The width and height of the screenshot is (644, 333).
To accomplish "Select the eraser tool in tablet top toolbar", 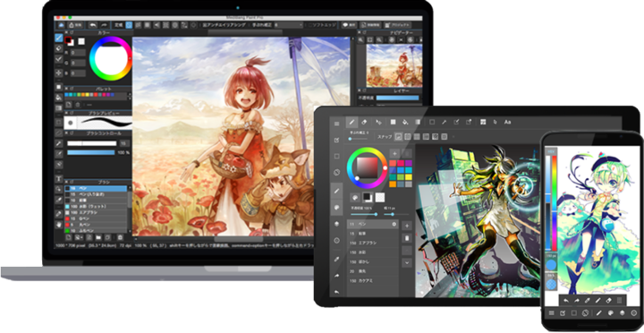I will [x=364, y=122].
